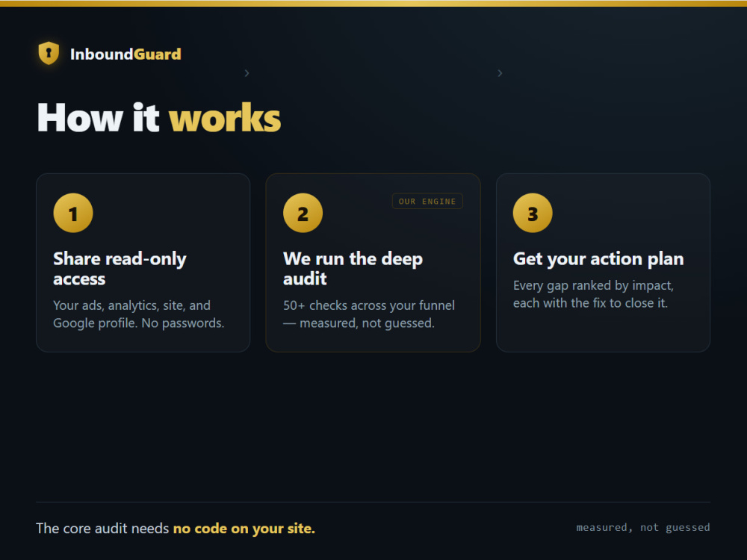Viewport: 747px width, 560px height.
Task: Click the chevron arrow between steps 2 and 3
Action: coord(500,73)
